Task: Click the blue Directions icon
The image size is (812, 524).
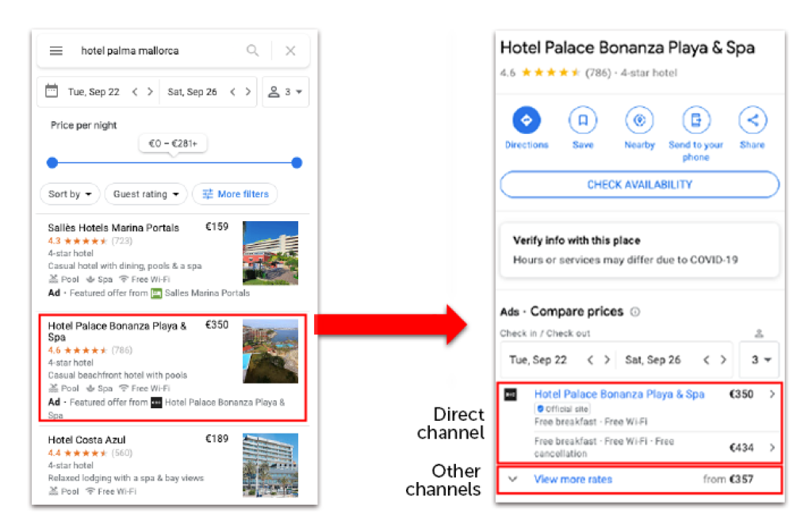Action: tap(527, 120)
